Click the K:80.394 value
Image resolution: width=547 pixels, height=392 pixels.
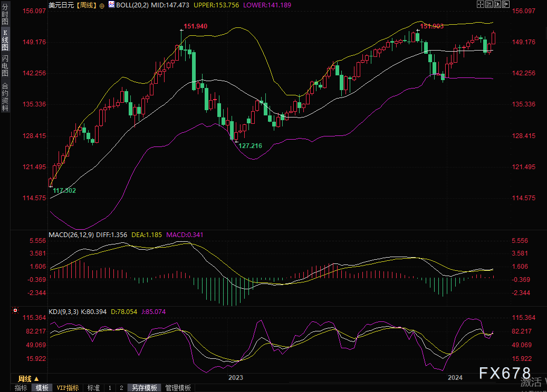pyautogui.click(x=94, y=312)
